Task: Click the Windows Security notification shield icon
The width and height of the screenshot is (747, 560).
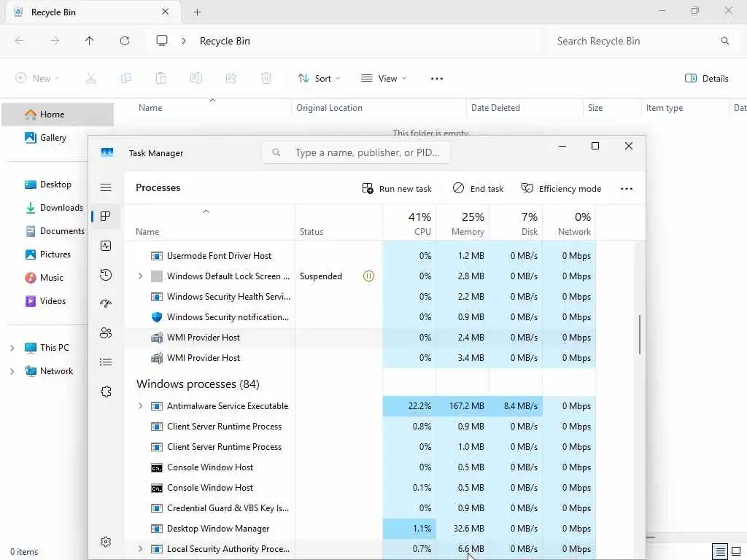Action: coord(157,317)
